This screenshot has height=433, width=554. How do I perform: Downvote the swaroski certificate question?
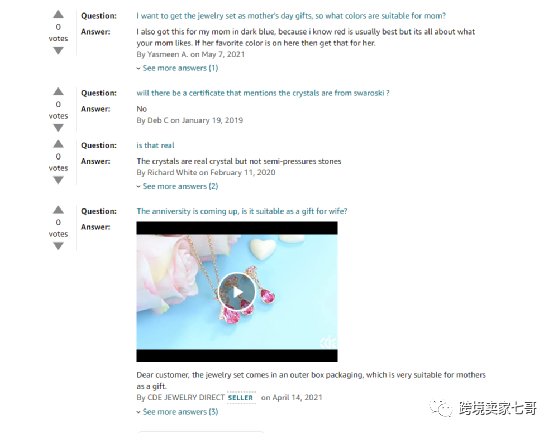(x=58, y=128)
